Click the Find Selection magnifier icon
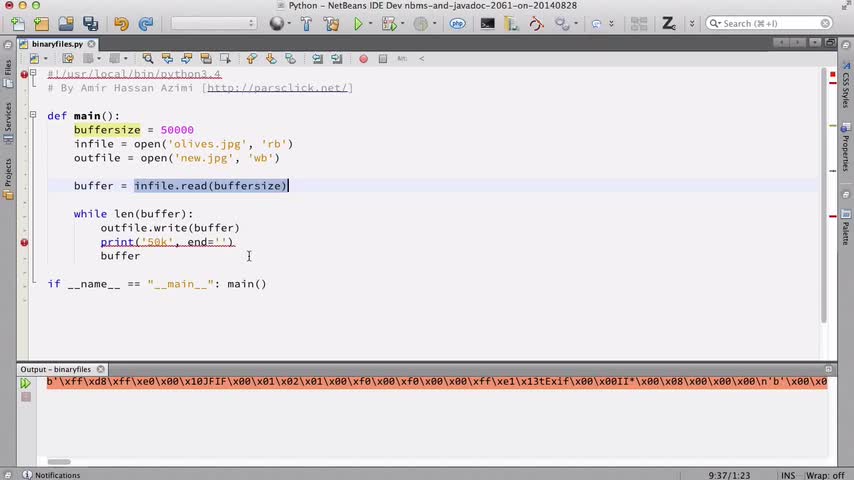The image size is (854, 480). [x=148, y=58]
